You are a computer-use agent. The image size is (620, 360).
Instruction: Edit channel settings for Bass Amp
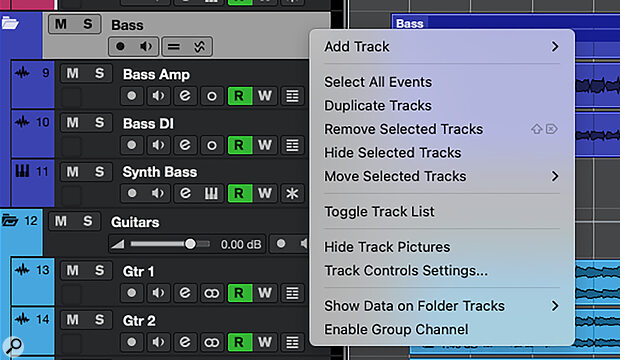185,96
